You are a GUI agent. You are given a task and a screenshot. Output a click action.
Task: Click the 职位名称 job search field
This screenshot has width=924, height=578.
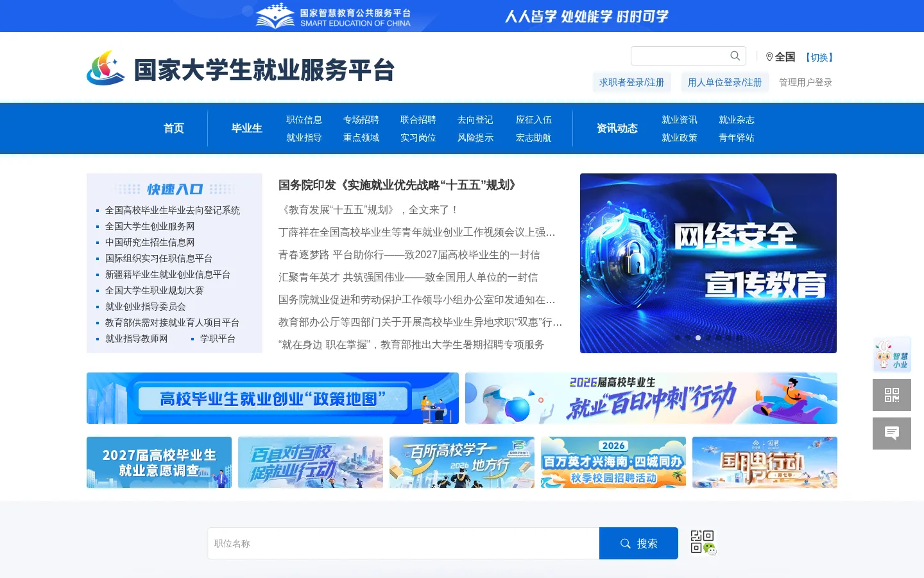point(404,543)
